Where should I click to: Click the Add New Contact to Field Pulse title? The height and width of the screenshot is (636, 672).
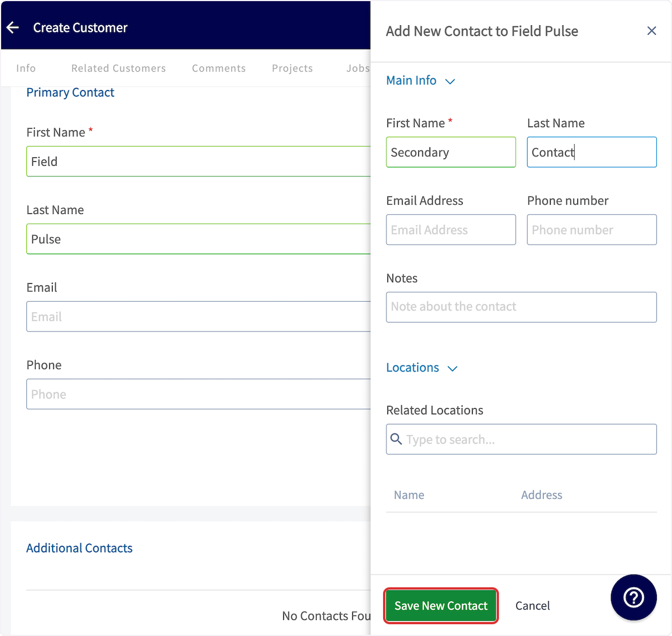click(482, 31)
